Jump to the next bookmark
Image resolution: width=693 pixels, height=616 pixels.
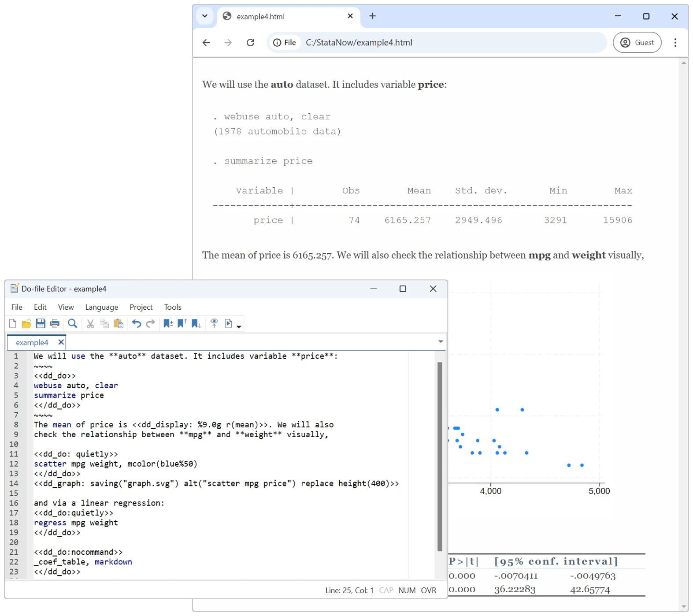point(196,324)
